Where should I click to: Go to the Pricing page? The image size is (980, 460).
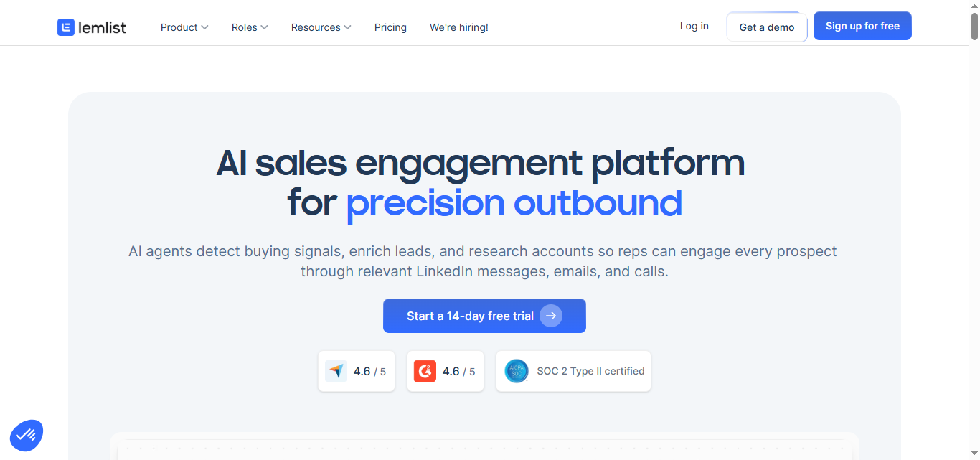pyautogui.click(x=390, y=27)
